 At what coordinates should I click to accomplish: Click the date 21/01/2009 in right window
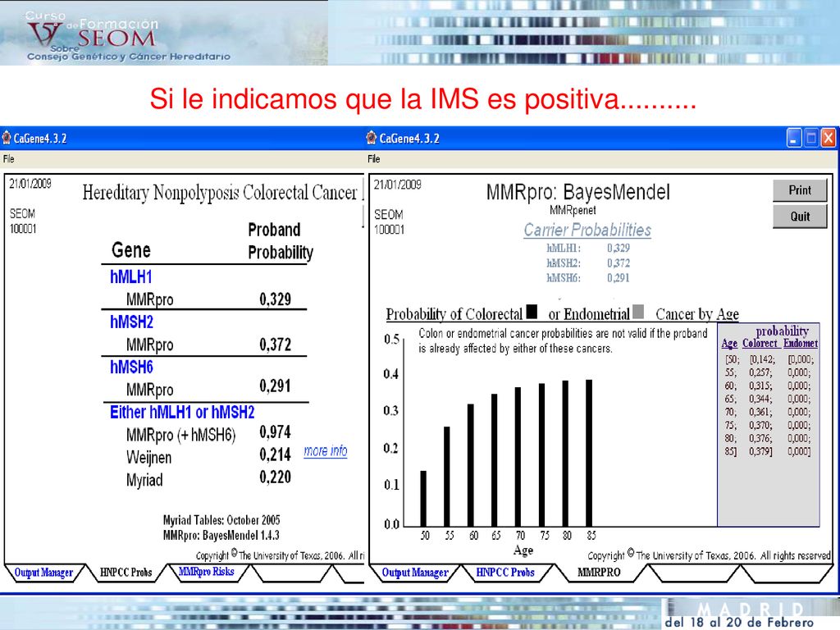coord(398,185)
